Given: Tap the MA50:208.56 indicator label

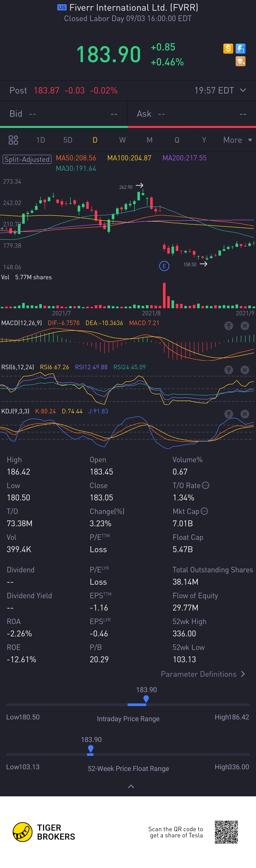Looking at the screenshot, I should (x=76, y=158).
